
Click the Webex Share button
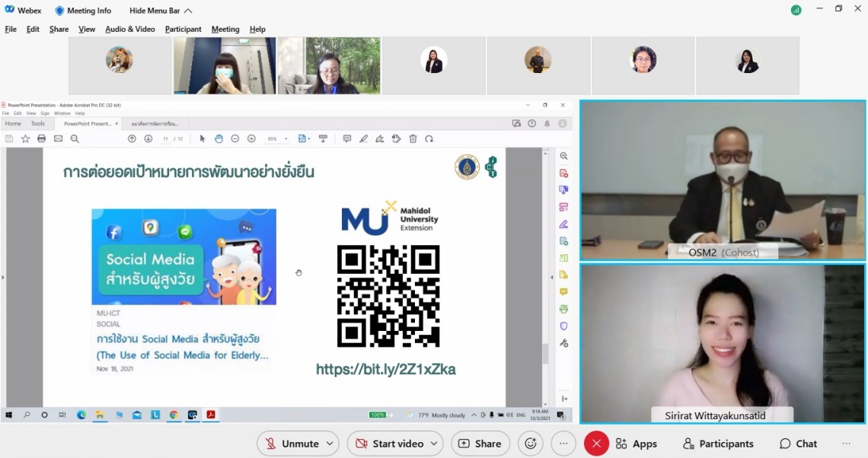click(480, 444)
